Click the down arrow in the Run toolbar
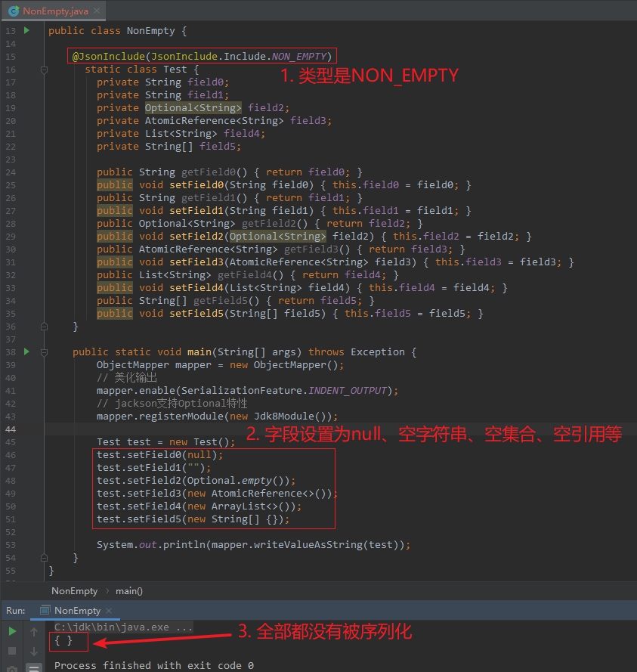The width and height of the screenshot is (637, 672). coord(34,652)
